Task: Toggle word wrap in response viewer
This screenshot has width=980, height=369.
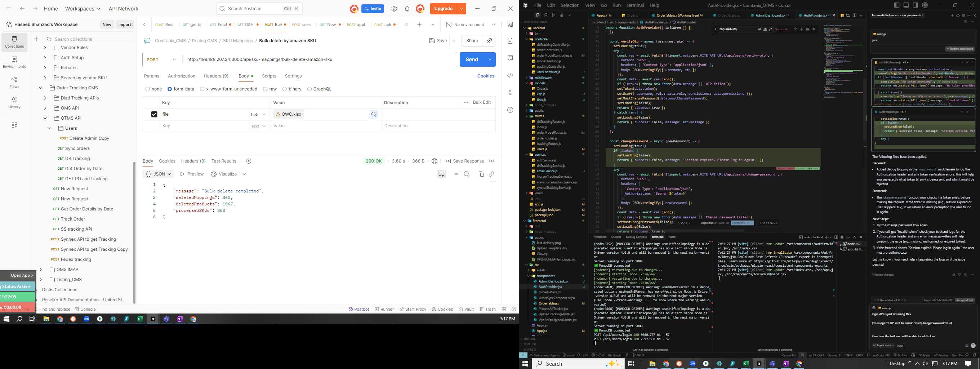Action: 442,174
